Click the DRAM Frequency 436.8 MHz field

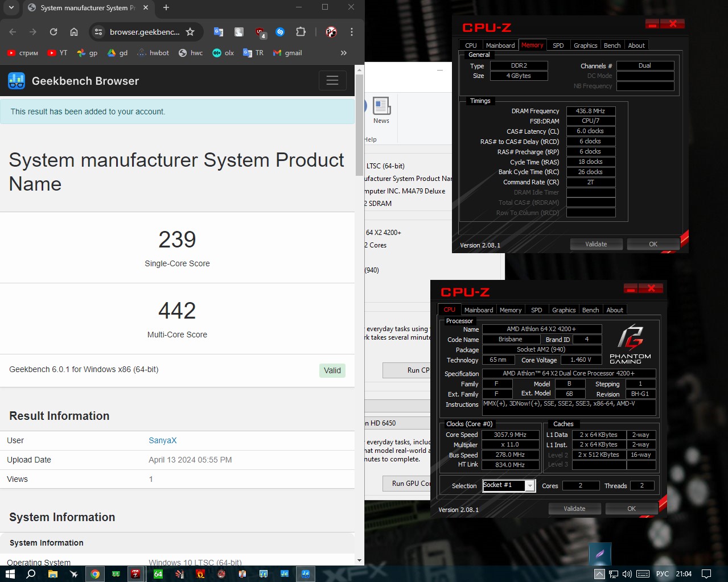coord(590,111)
